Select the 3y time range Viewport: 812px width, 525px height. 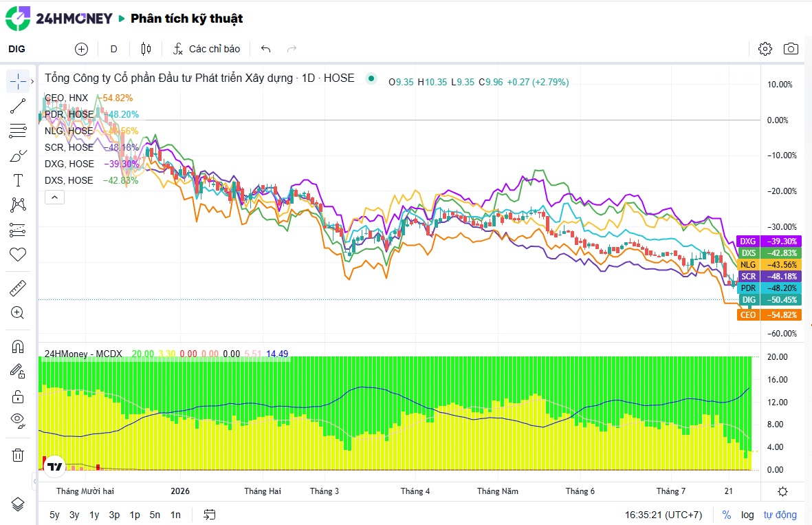coord(74,515)
